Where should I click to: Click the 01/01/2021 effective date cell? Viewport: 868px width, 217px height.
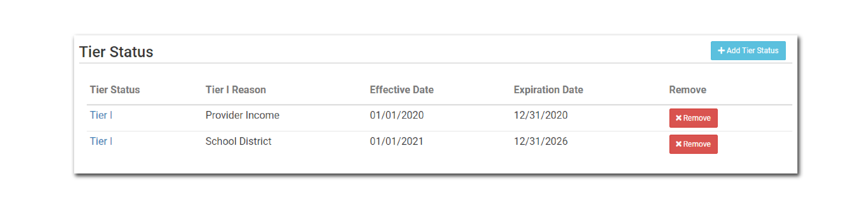(397, 141)
